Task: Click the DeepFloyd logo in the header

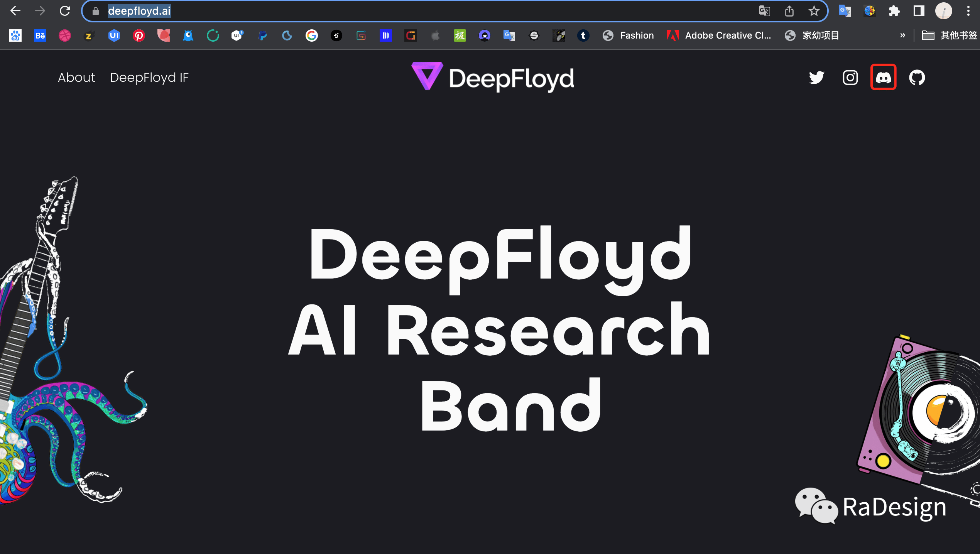Action: click(493, 78)
